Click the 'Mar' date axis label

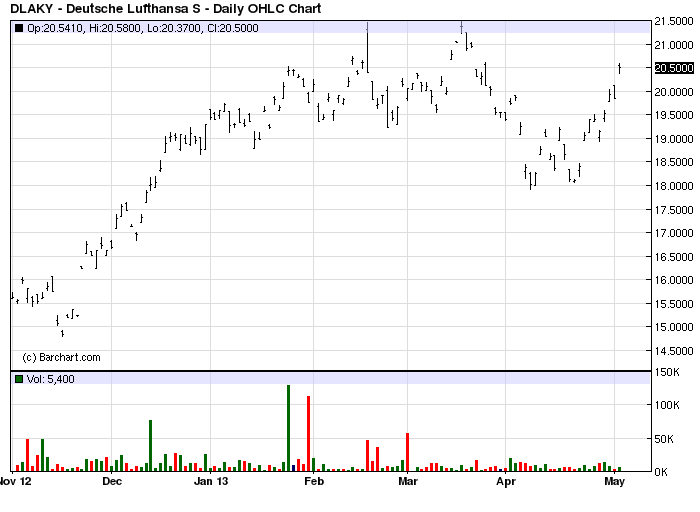pyautogui.click(x=408, y=481)
